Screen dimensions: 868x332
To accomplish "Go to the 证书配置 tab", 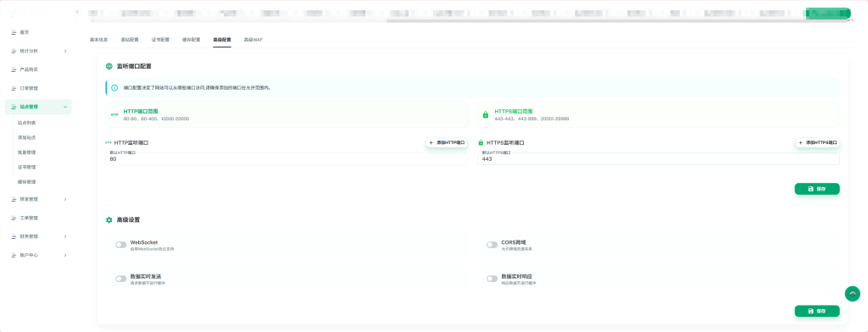I will 160,40.
